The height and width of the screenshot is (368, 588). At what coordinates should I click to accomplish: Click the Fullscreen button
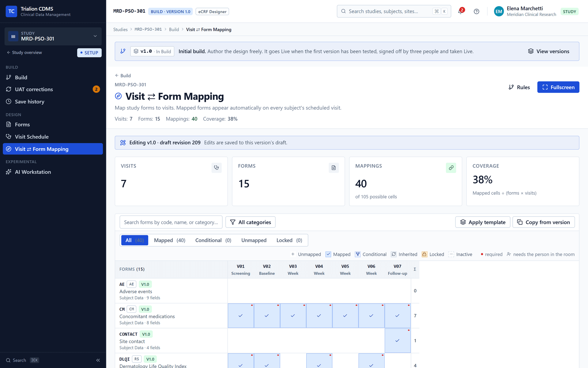point(558,87)
